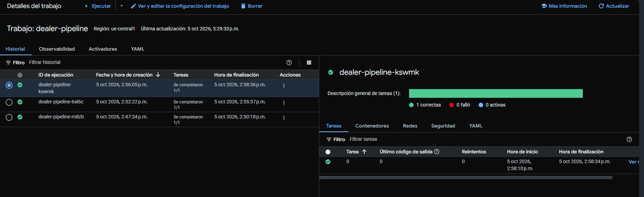Sort by Tarea column arrow
This screenshot has height=197, width=644.
364,152
